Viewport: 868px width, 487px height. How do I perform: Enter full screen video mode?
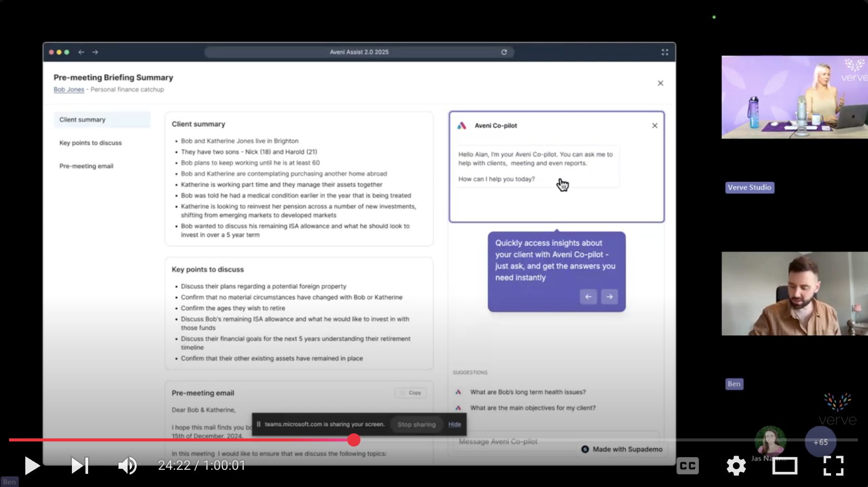point(833,466)
